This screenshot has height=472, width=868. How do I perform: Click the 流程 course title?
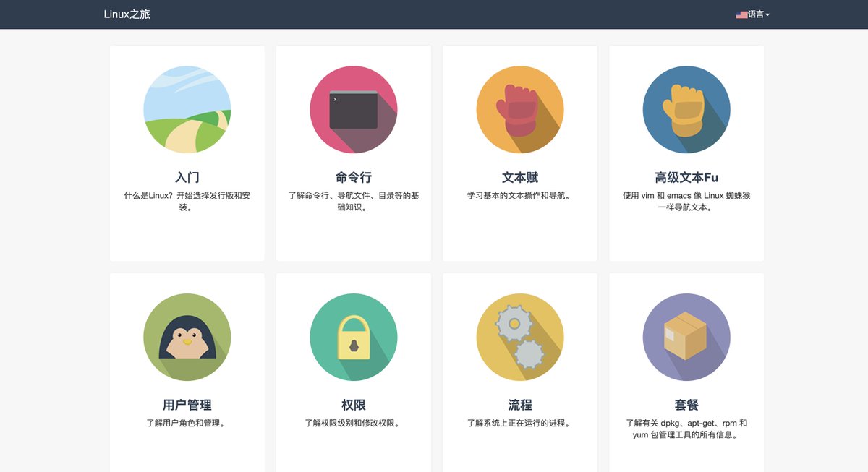519,403
